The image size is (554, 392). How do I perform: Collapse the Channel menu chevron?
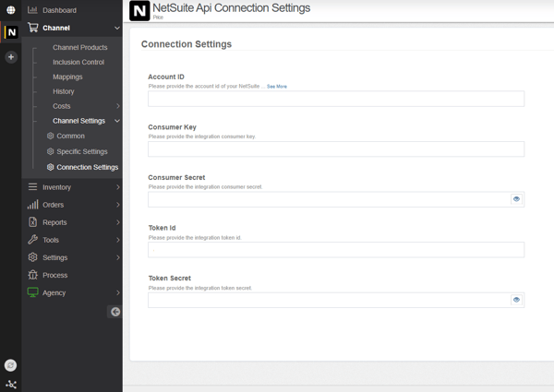click(117, 28)
